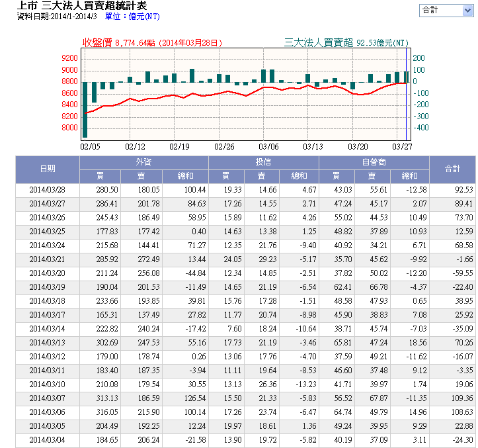Click the 合計 table column header
478x448 pixels.
tap(452, 169)
